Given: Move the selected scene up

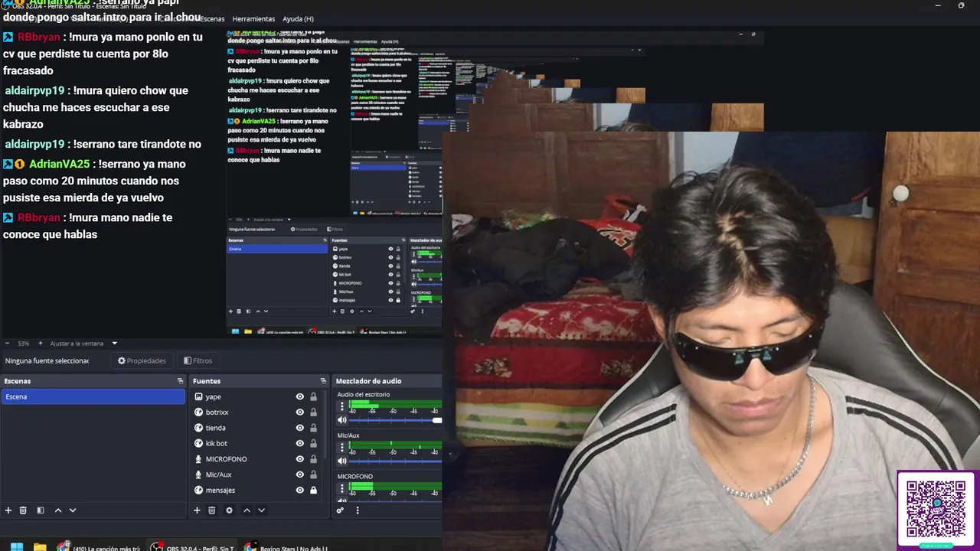Looking at the screenshot, I should point(58,510).
